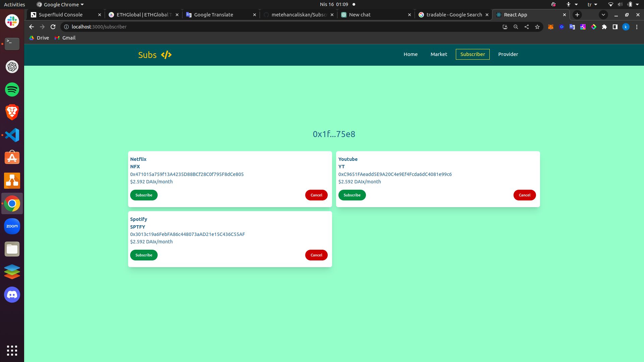Open Activities overview
This screenshot has height=362, width=644.
14,4
